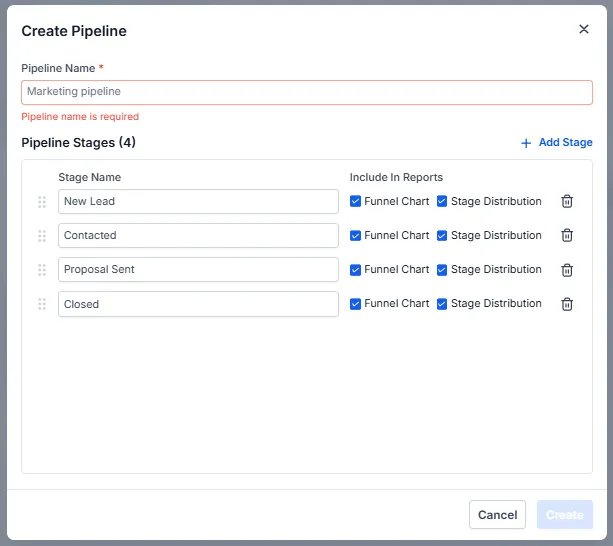Screen dimensions: 613x546
Task: Click the Add Stage link
Action: 557,143
